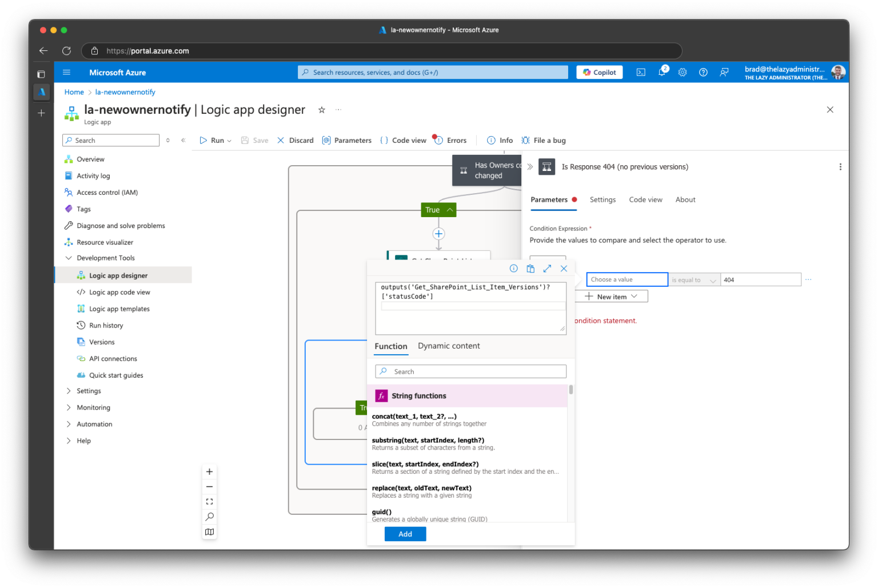Select the substring function

tap(467, 444)
